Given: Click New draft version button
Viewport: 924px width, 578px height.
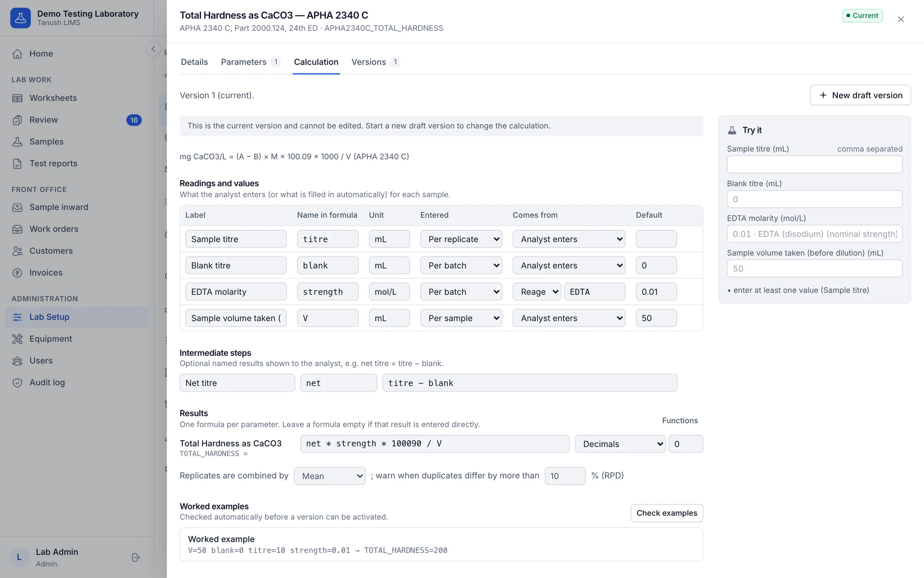Looking at the screenshot, I should [860, 95].
